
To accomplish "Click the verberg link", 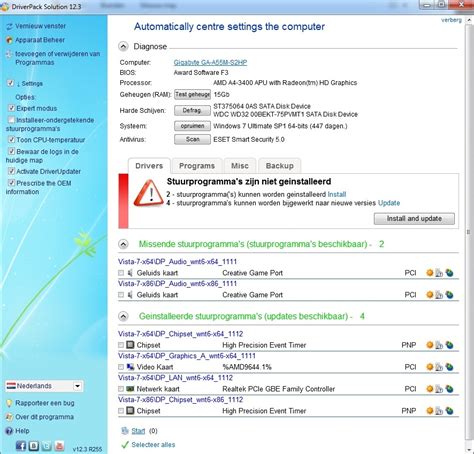I will pos(451,20).
